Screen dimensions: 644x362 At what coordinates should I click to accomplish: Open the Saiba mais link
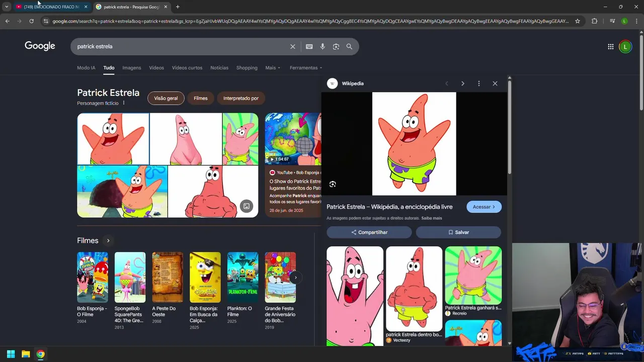click(x=432, y=218)
